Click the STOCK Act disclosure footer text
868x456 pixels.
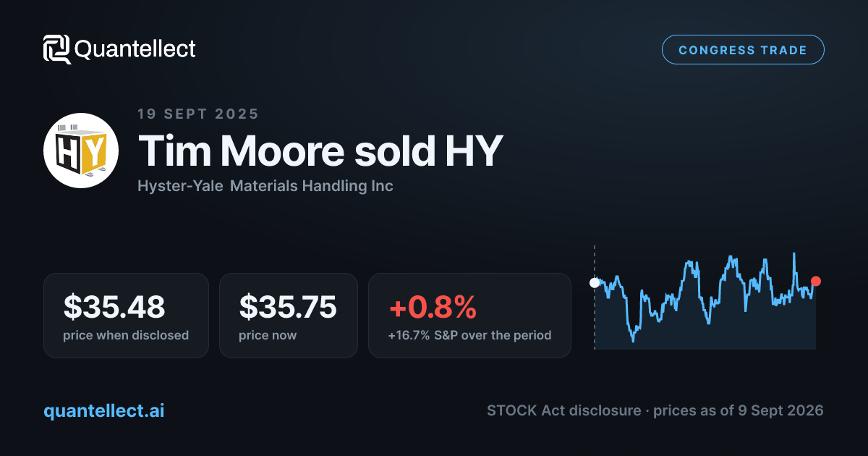pyautogui.click(x=655, y=410)
